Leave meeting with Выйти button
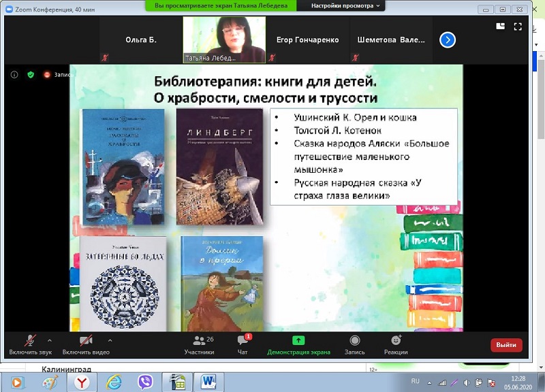 (506, 345)
